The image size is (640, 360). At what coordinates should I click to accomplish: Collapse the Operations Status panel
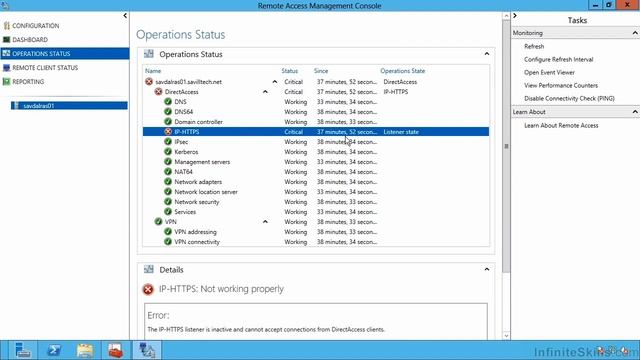click(487, 54)
